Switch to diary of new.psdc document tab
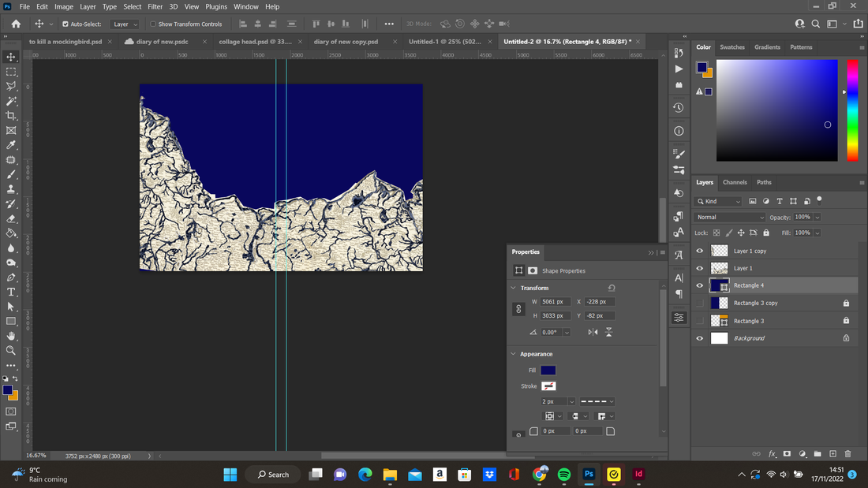The height and width of the screenshot is (488, 868). pos(163,42)
